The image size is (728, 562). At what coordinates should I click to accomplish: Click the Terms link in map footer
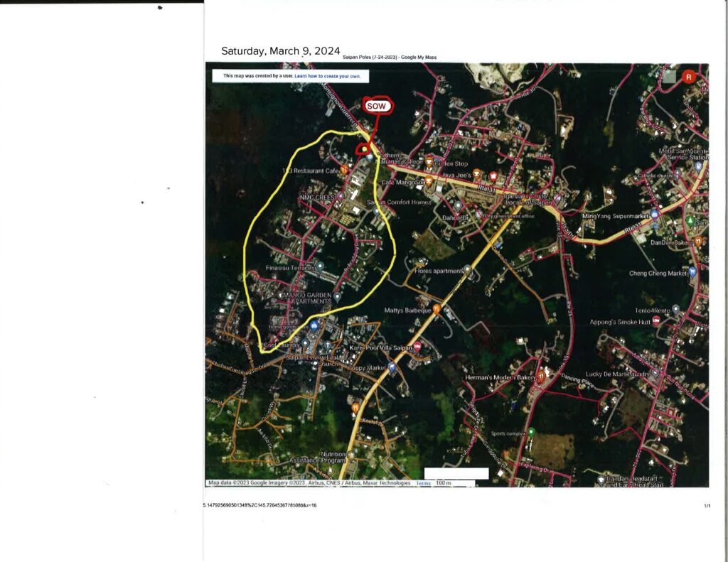coord(423,483)
